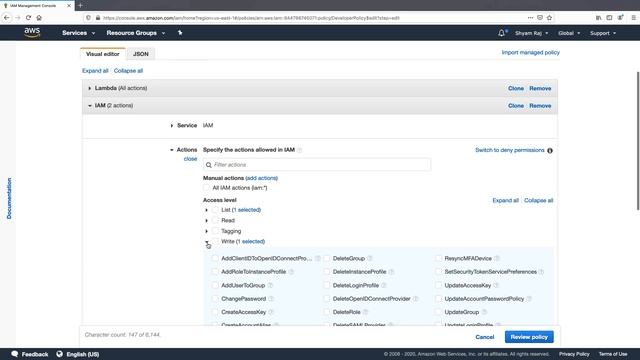This screenshot has width=640, height=360.
Task: Select the Visual editor tab
Action: click(x=103, y=54)
